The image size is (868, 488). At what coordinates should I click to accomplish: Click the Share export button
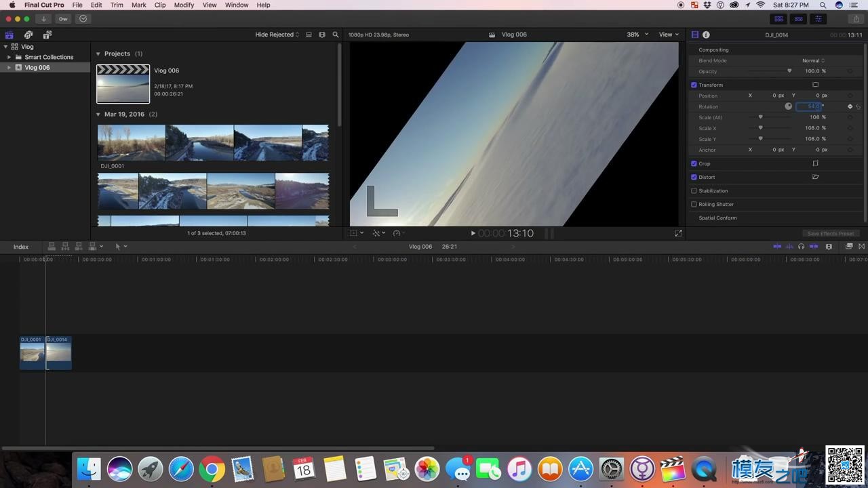[x=856, y=19]
